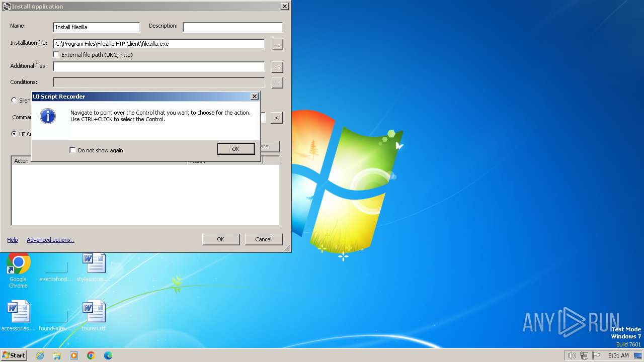Open Google Chrome desktop shortcut
Image resolution: width=644 pixels, height=362 pixels.
18,270
